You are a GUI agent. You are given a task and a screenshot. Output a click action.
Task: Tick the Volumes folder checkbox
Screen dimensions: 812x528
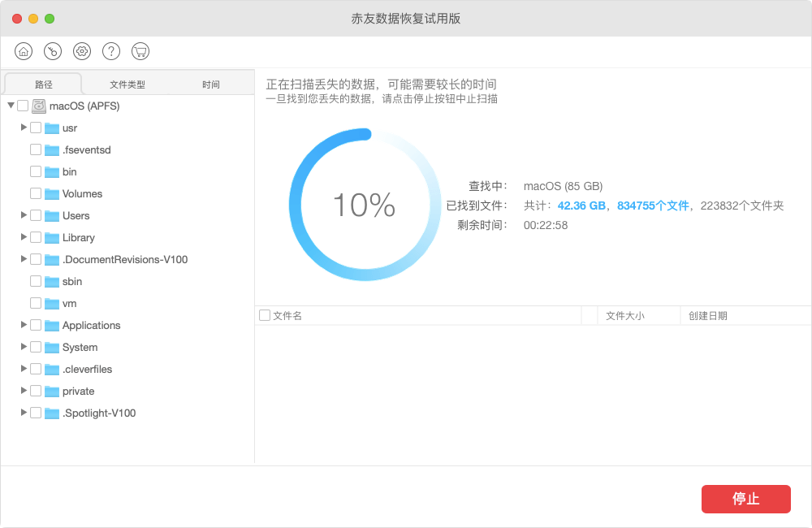click(36, 193)
